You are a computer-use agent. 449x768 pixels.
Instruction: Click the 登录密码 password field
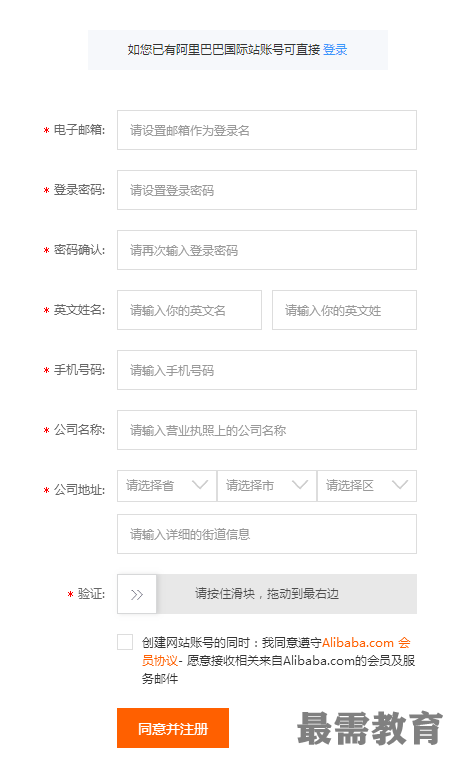tap(267, 190)
